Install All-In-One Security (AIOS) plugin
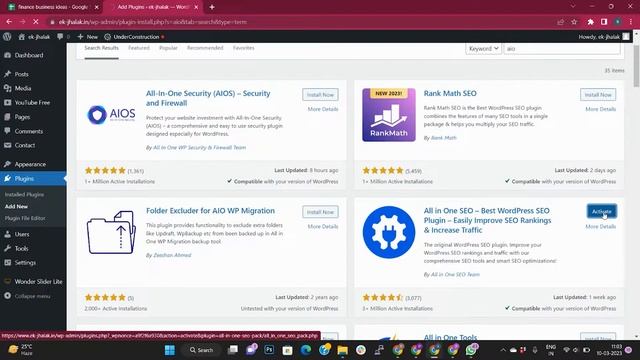The image size is (640, 360). pyautogui.click(x=320, y=95)
